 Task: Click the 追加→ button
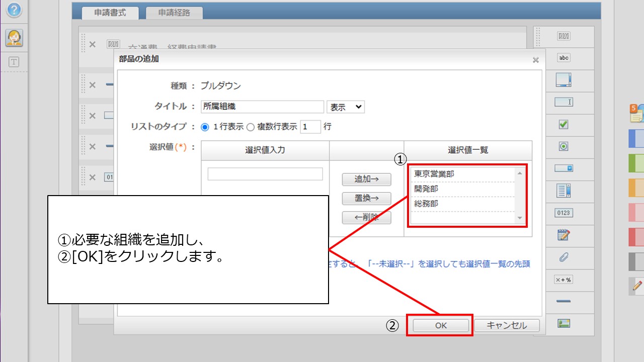(x=366, y=179)
